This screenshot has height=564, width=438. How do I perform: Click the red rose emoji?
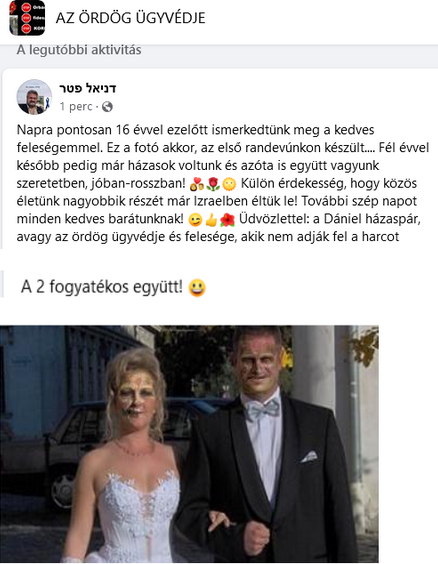213,184
